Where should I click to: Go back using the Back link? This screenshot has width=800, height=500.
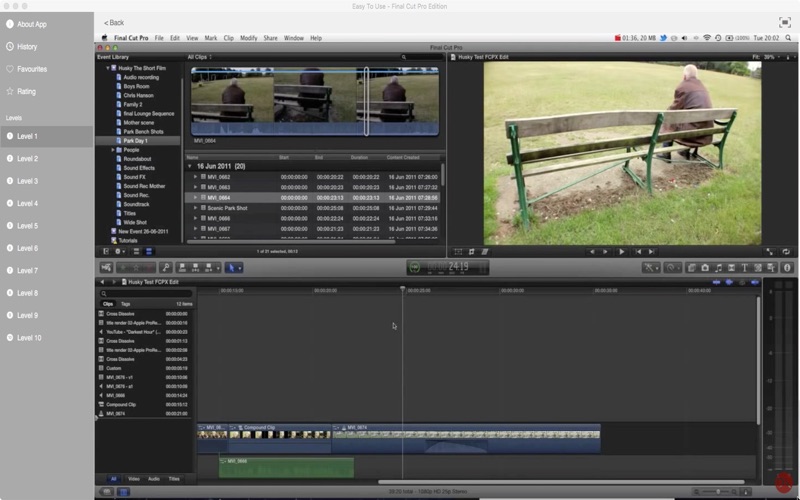pyautogui.click(x=114, y=22)
